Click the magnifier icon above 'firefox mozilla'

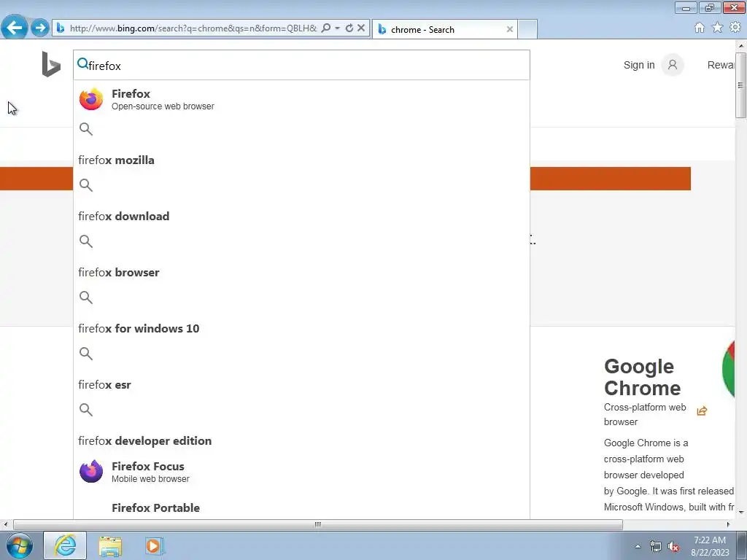(x=86, y=129)
